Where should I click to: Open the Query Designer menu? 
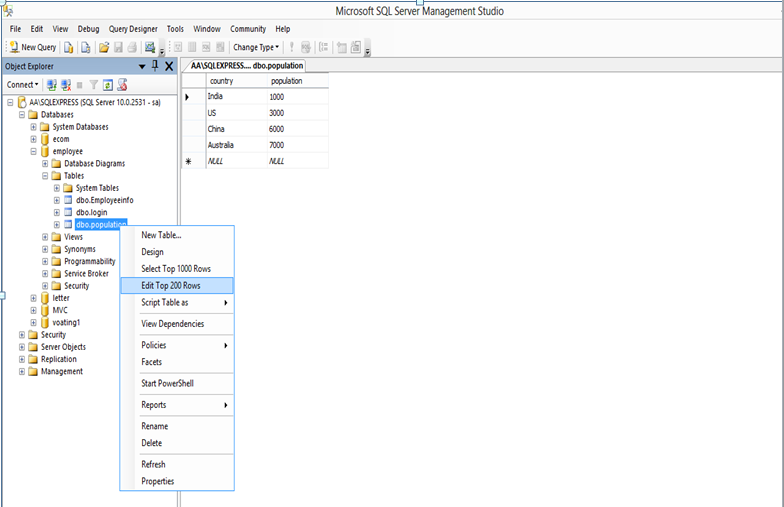pyautogui.click(x=133, y=29)
